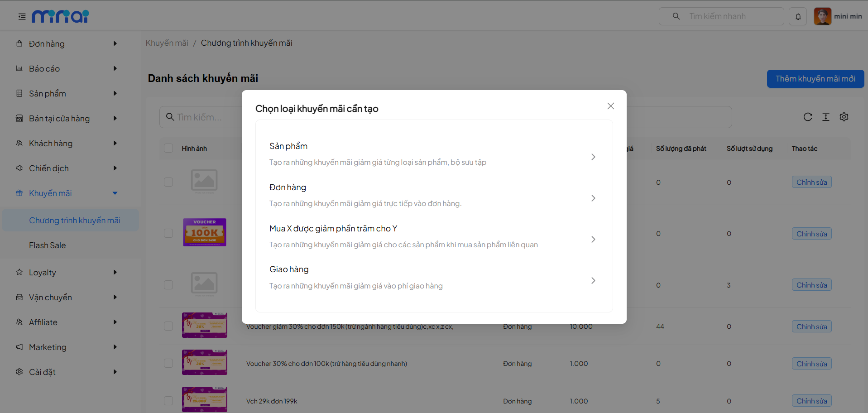This screenshot has height=413, width=868.
Task: Click the mini min user avatar
Action: pos(822,16)
